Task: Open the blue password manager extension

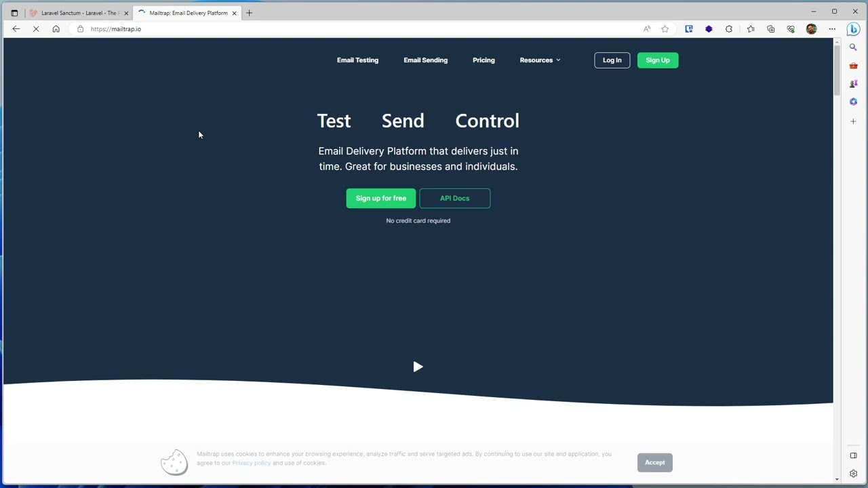Action: (x=689, y=29)
